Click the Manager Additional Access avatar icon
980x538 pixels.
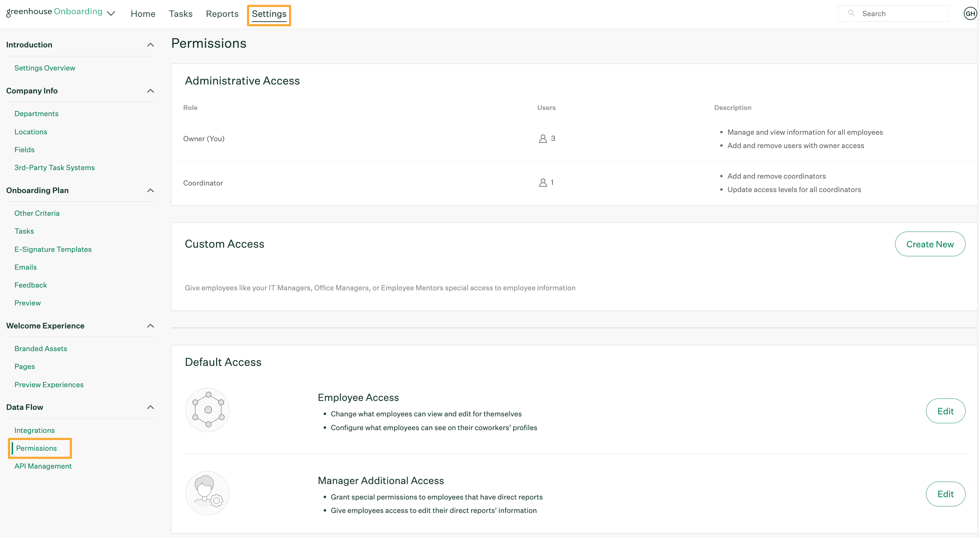point(207,493)
